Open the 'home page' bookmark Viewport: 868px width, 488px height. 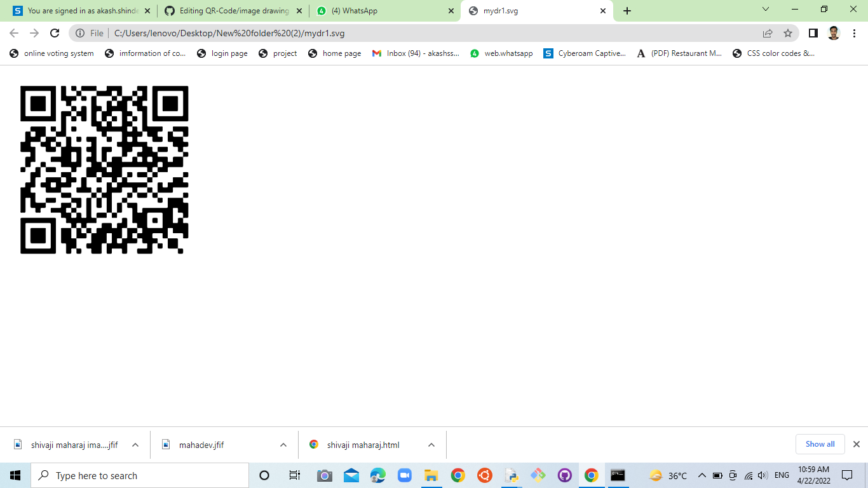(x=334, y=53)
